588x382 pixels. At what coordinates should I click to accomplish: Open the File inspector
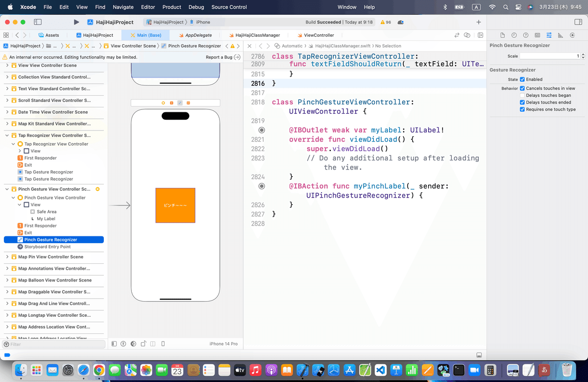point(502,35)
